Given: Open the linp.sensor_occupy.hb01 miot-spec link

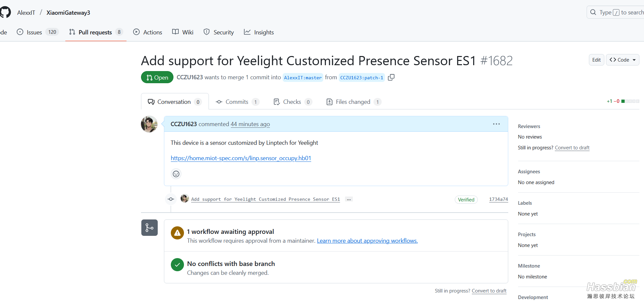Looking at the screenshot, I should 241,158.
